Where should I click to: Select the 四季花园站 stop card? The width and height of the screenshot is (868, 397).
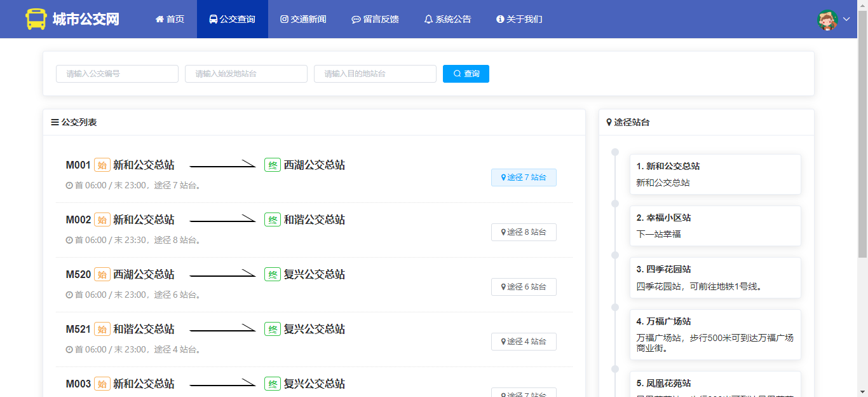click(x=715, y=277)
